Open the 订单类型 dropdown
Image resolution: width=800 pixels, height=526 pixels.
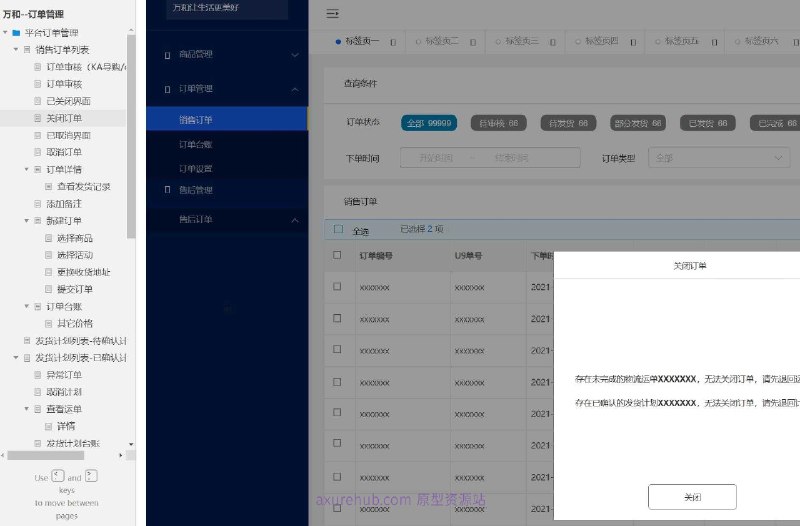coord(719,158)
